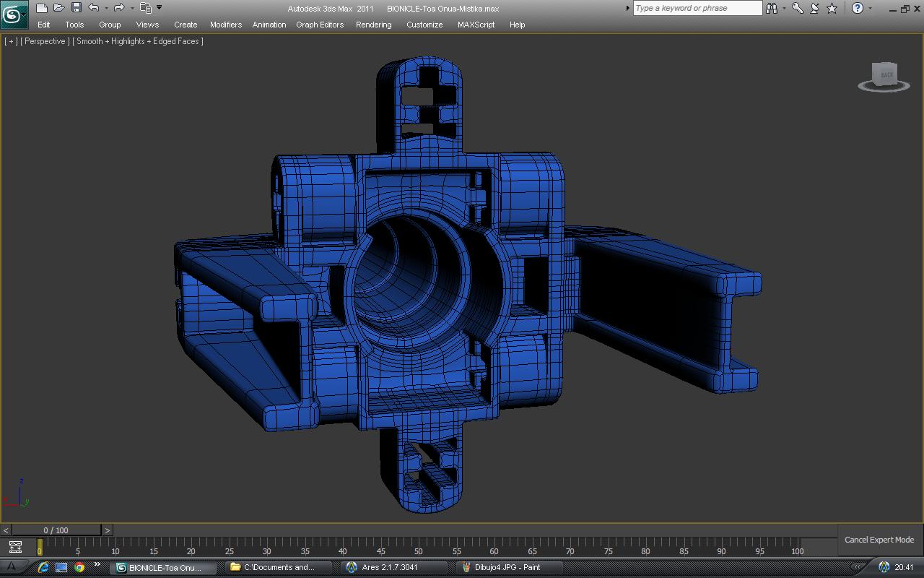Open the 3ds Max application button menu
This screenshot has height=578, width=924.
point(14,14)
